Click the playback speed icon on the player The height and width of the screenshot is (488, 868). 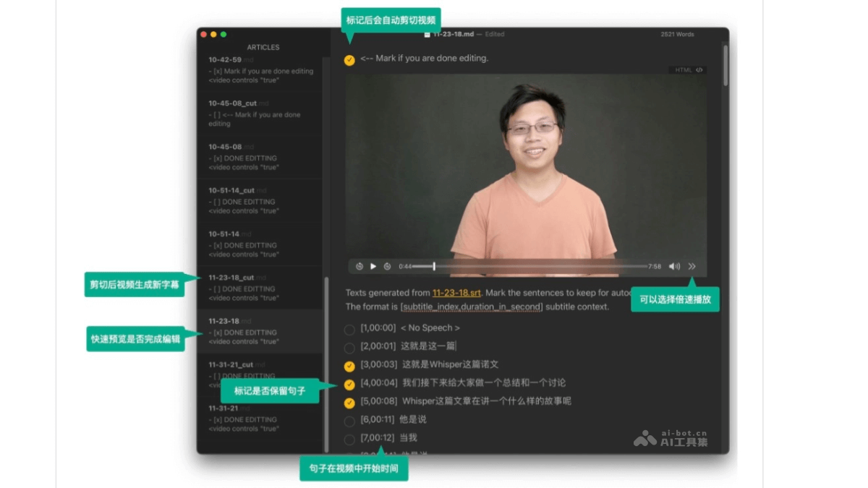tap(692, 266)
